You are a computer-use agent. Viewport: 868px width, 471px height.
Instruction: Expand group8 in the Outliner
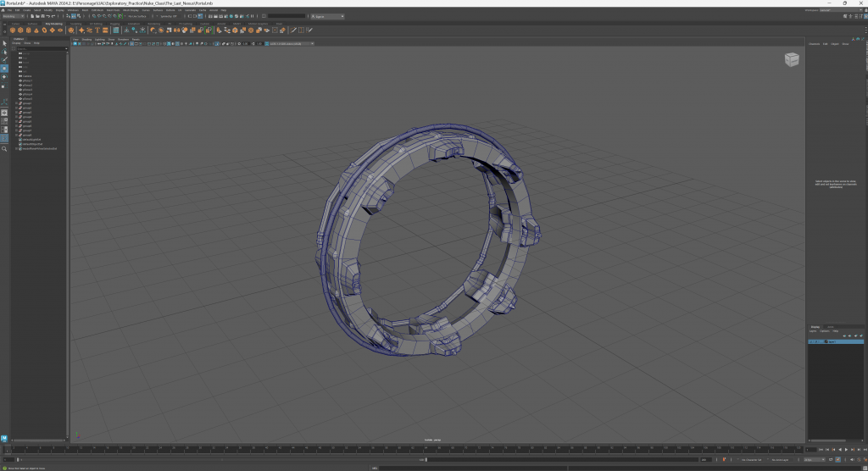(x=17, y=135)
